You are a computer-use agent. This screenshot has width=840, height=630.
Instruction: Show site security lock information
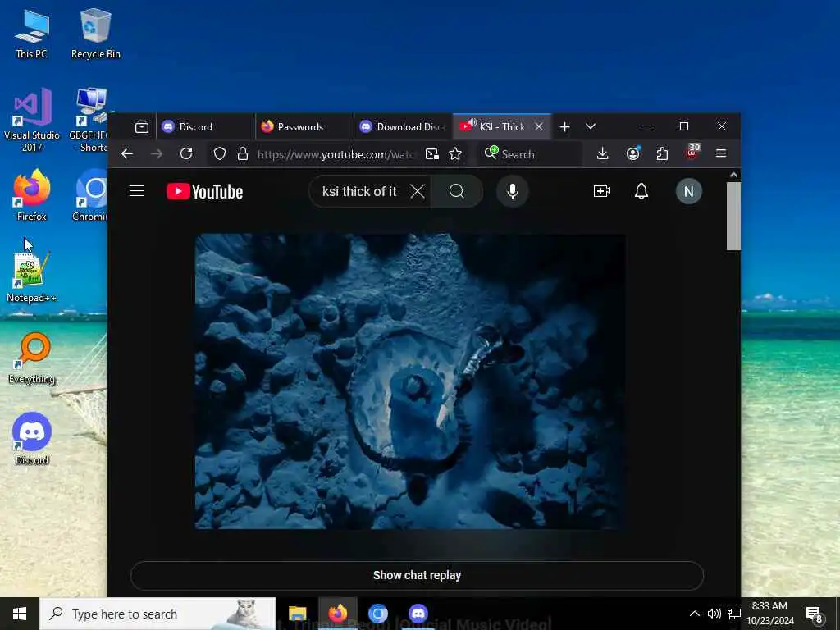243,154
